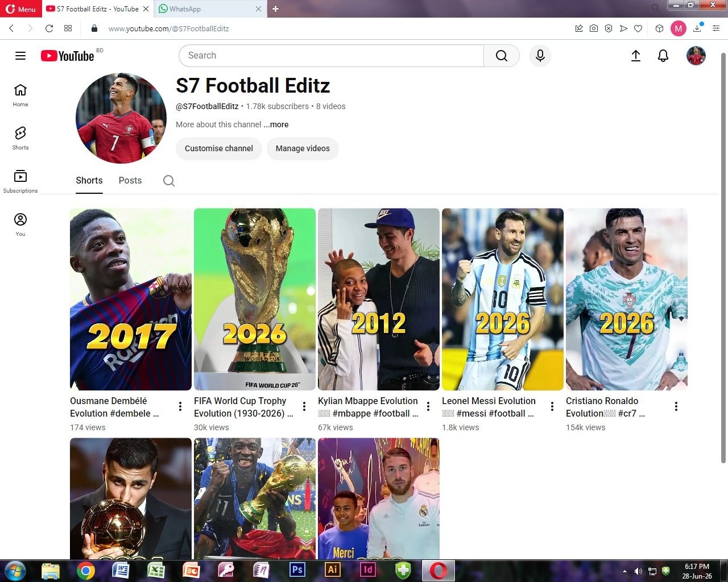Select the Posts channel tab
This screenshot has width=728, height=582.
(130, 181)
